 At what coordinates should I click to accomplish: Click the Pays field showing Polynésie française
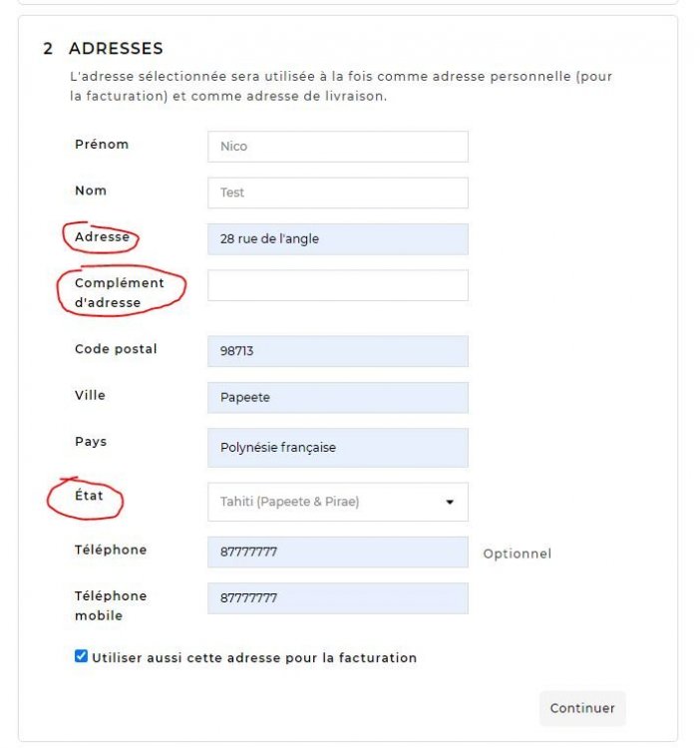pyautogui.click(x=337, y=448)
